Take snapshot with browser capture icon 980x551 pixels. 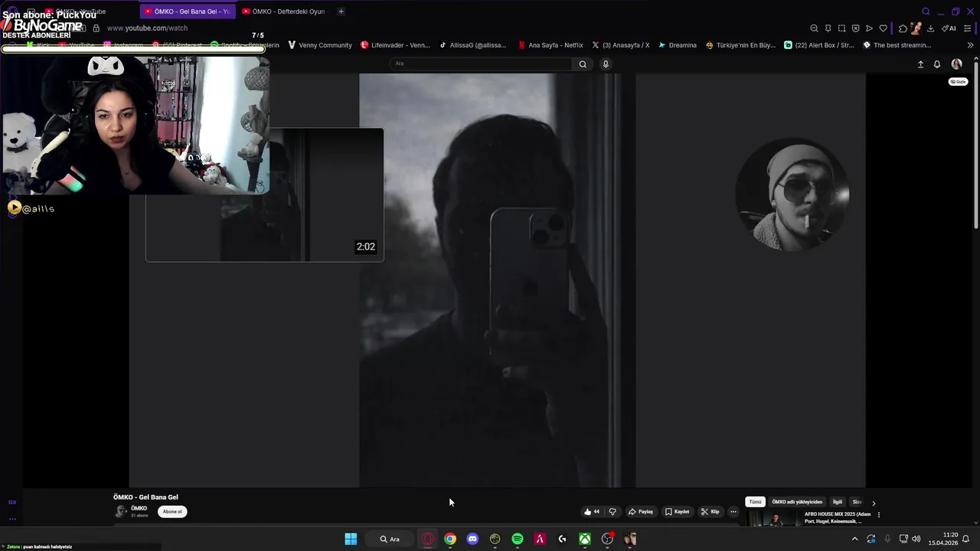click(841, 28)
